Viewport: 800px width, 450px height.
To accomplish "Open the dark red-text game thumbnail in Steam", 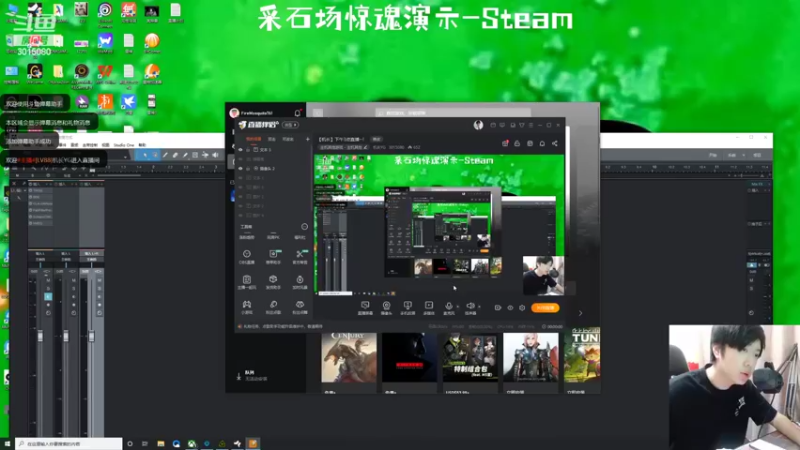I will click(x=409, y=358).
